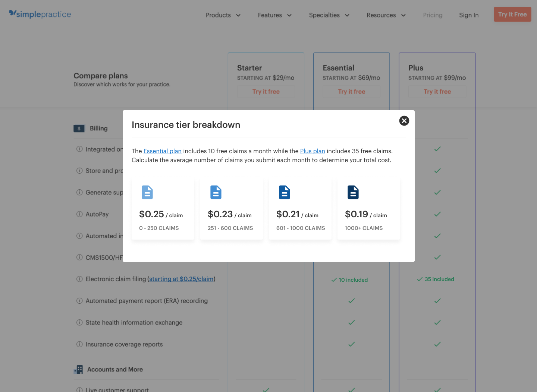Screen dimensions: 537x392
Task: Click the $0.25 per claim document icon
Action: click(x=147, y=192)
